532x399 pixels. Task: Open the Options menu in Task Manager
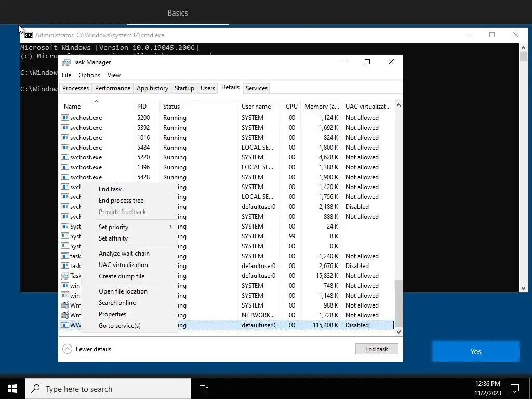tap(89, 75)
